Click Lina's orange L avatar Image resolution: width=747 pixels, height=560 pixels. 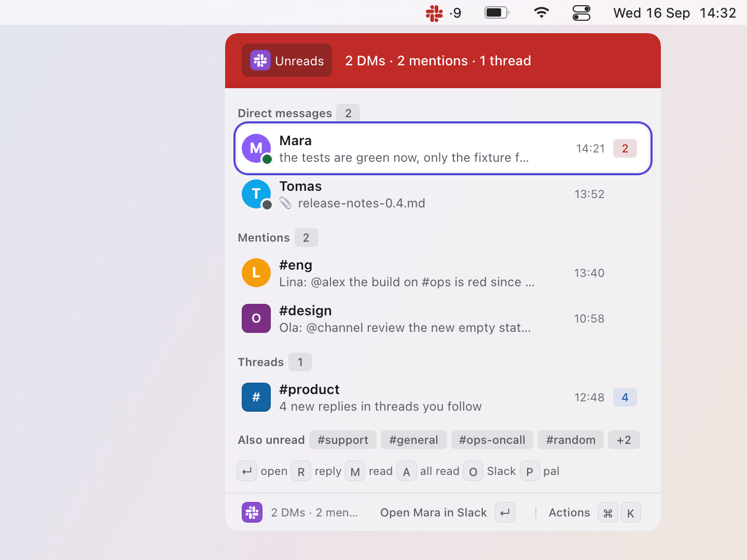click(x=256, y=273)
